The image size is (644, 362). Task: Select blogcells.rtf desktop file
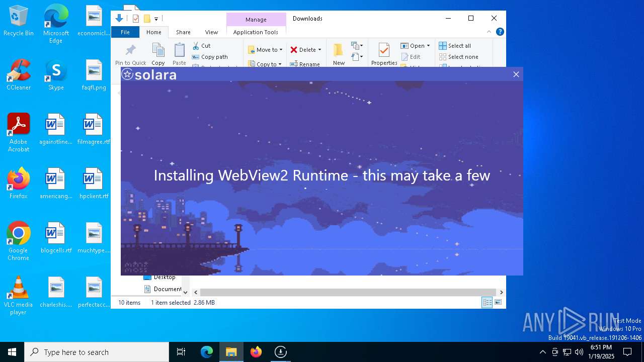[56, 238]
